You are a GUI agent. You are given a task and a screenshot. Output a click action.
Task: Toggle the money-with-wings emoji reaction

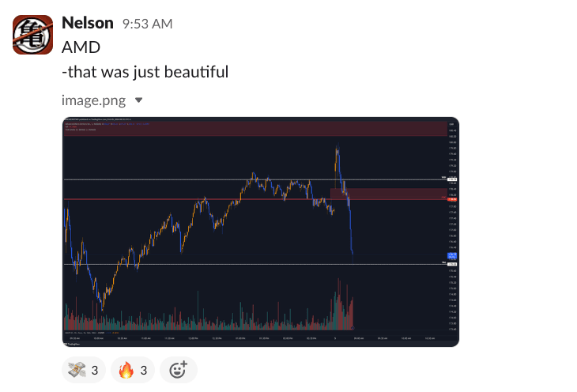click(x=83, y=369)
